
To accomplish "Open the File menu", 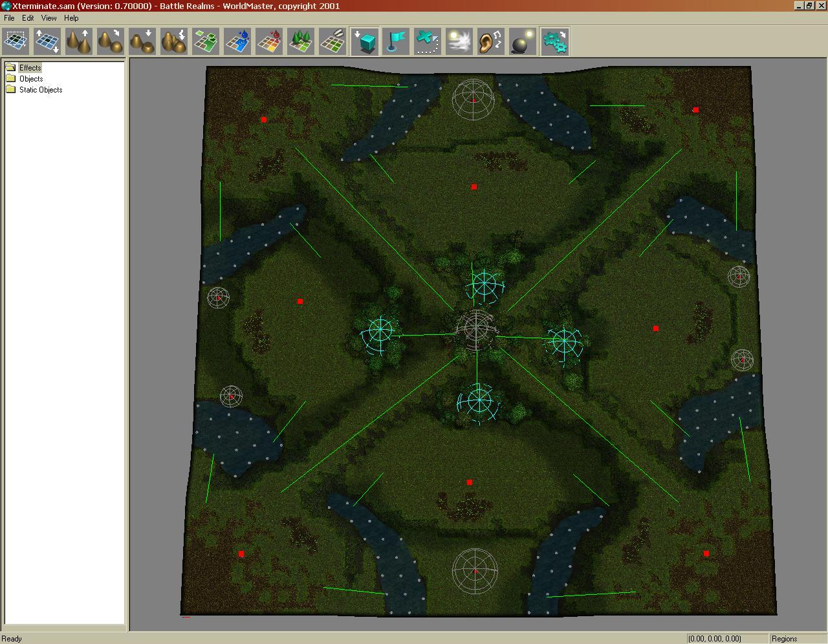I will 9,18.
